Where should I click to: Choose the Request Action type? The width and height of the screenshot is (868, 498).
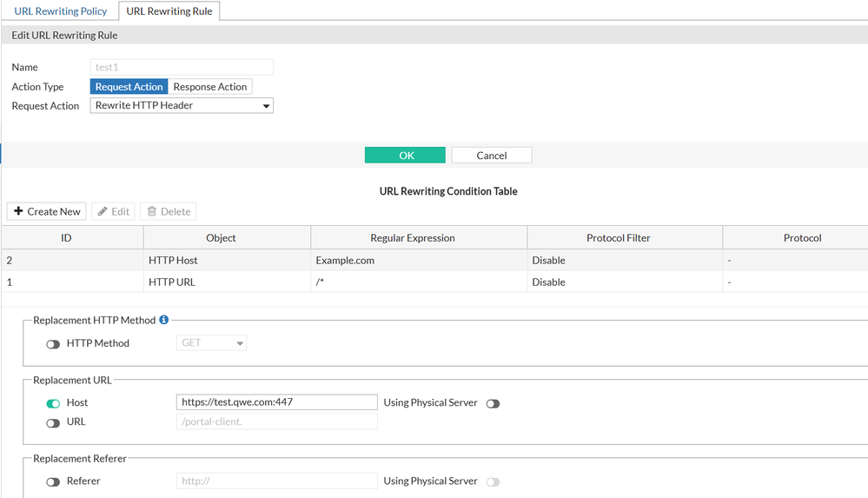[129, 87]
